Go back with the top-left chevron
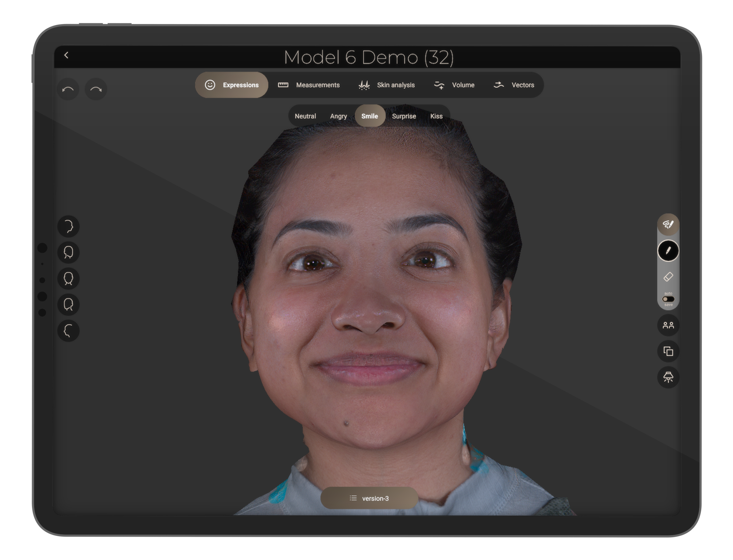The image size is (733, 560). pyautogui.click(x=66, y=55)
